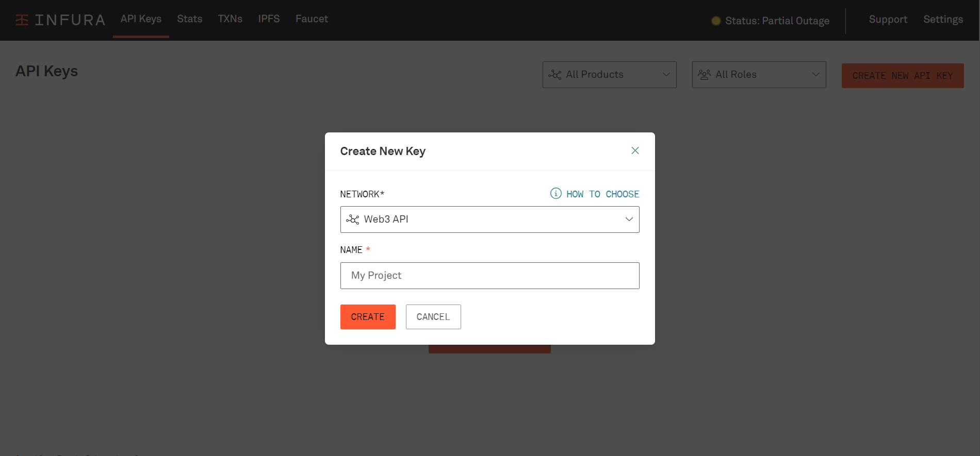Close the Create New Key dialog
The height and width of the screenshot is (456, 980).
tap(635, 150)
